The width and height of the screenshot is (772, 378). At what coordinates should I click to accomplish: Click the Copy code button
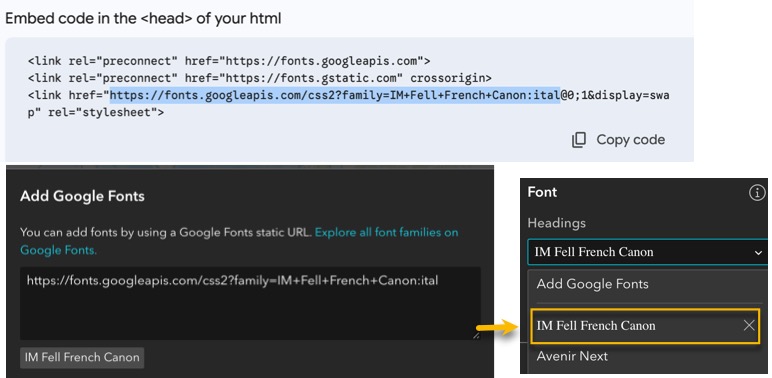618,140
